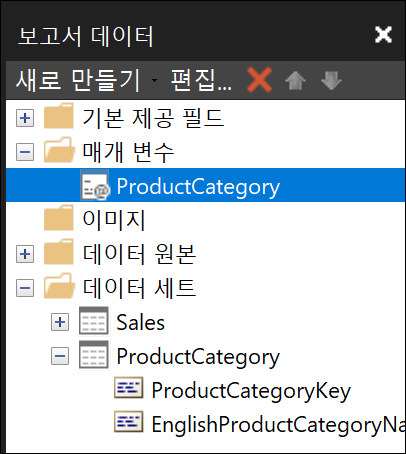Image resolution: width=406 pixels, height=454 pixels.
Task: Select the 매개 변수 label
Action: [x=128, y=152]
